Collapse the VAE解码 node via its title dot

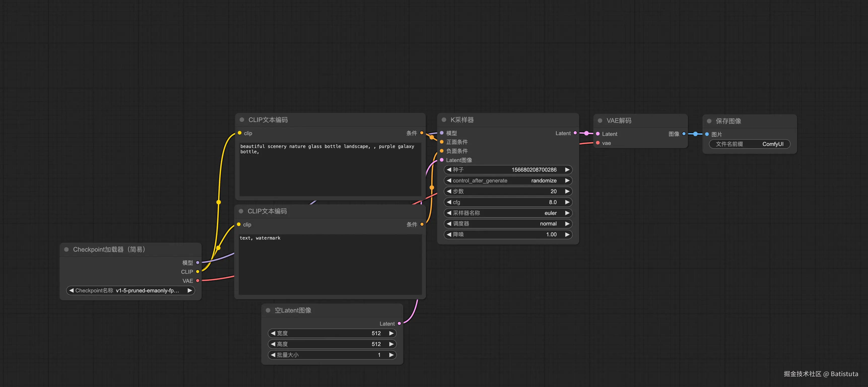coord(600,121)
